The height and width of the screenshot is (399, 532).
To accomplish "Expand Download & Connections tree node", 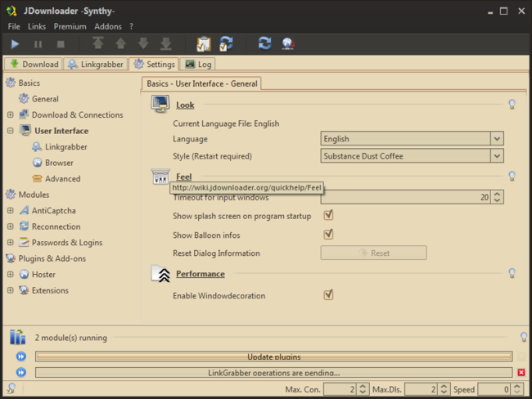I will point(11,115).
